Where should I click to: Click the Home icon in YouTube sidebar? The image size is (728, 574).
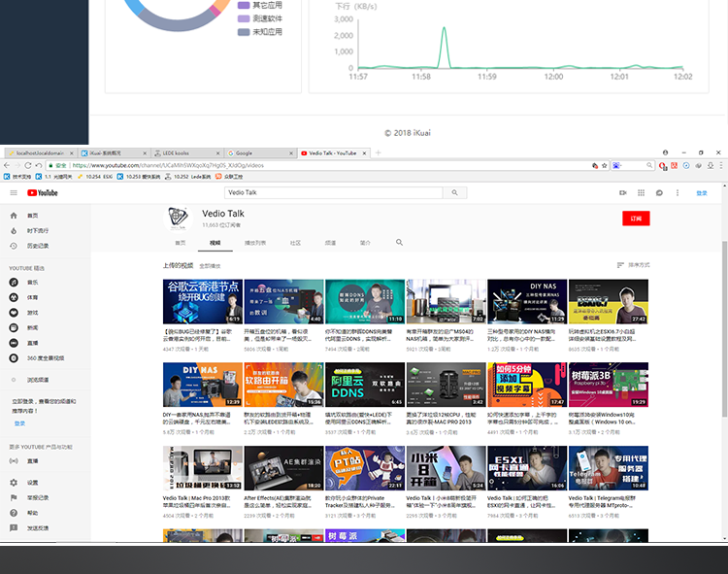coord(14,216)
